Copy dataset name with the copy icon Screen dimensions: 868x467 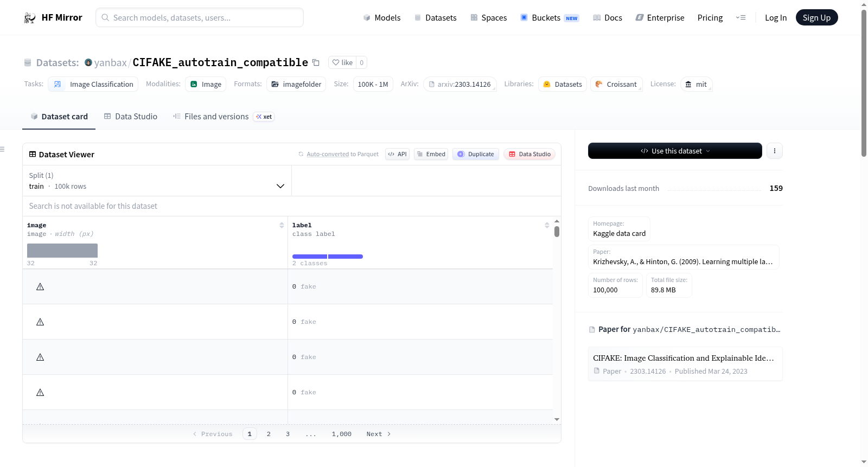(316, 62)
